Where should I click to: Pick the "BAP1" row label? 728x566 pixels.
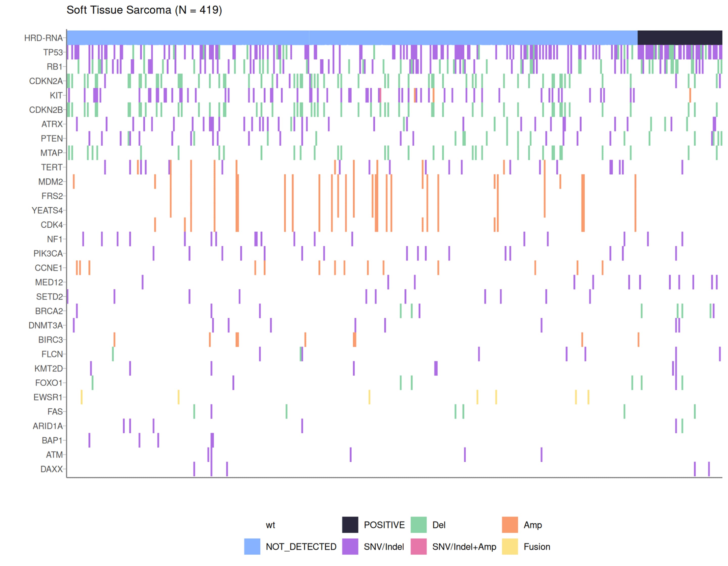(52, 440)
